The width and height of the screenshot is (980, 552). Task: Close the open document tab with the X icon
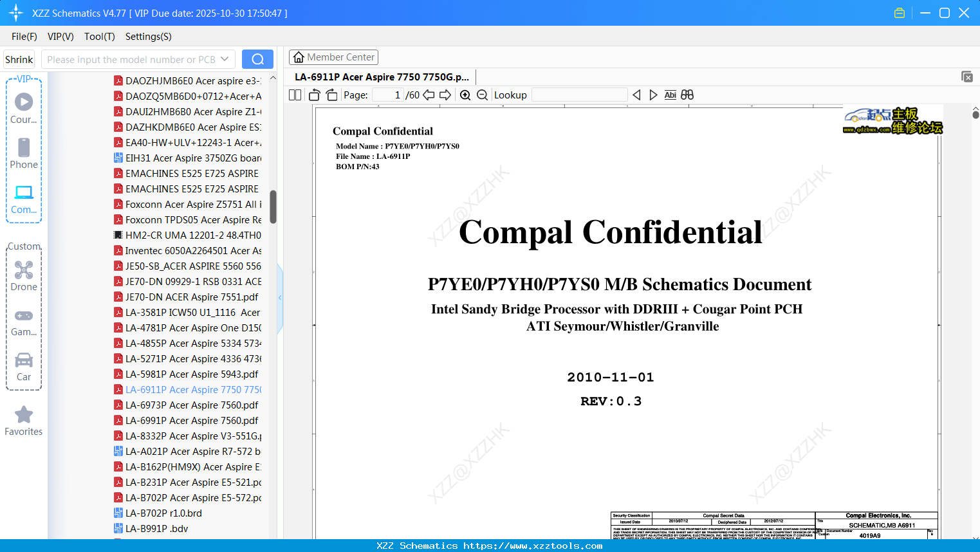(x=967, y=77)
